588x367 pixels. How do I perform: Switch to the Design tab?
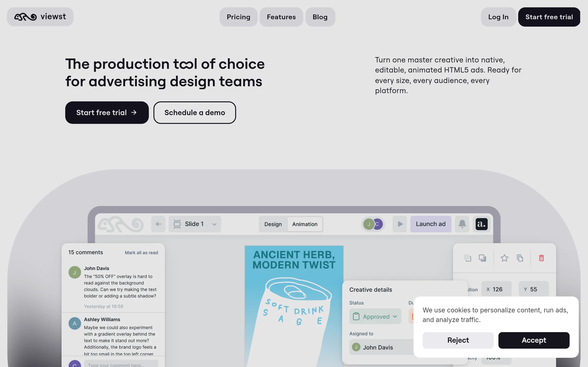click(x=273, y=224)
